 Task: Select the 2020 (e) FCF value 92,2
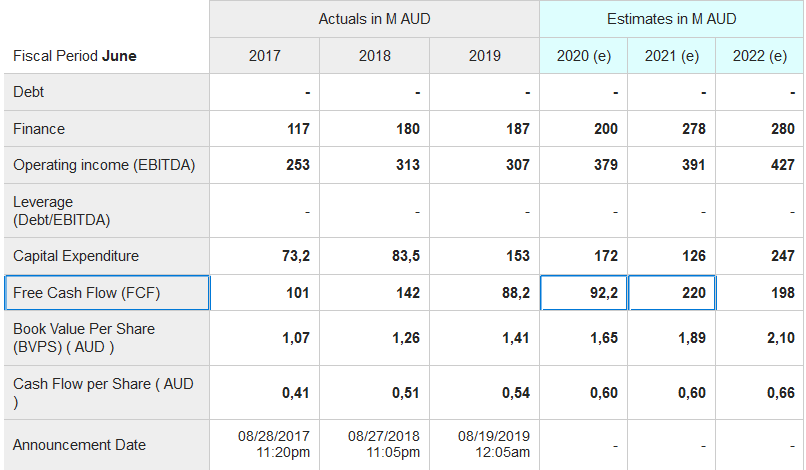tap(584, 293)
